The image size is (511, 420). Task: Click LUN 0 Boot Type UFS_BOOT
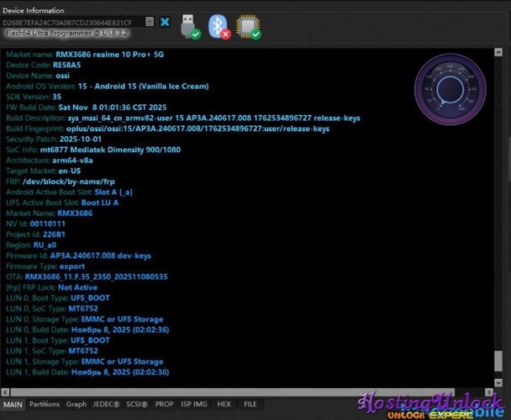tap(90, 298)
